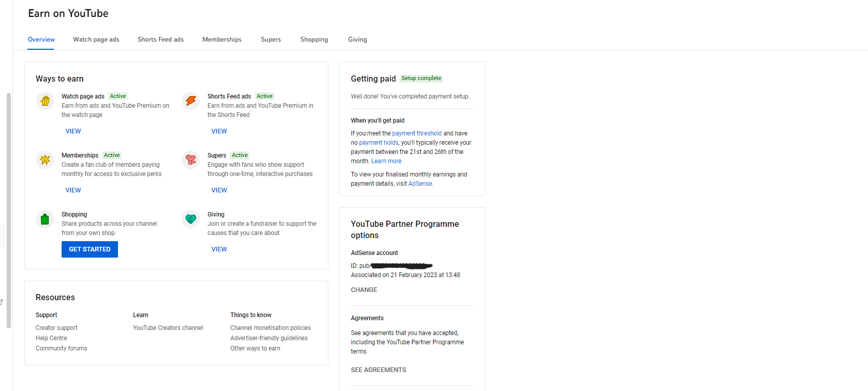The height and width of the screenshot is (391, 868).
Task: Click the Active badge beside Shorts Feed ads
Action: pos(264,96)
